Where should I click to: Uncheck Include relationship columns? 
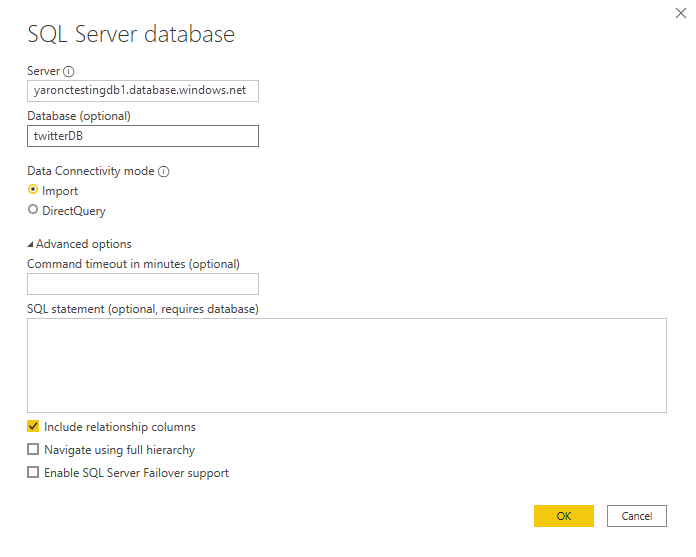pos(33,427)
